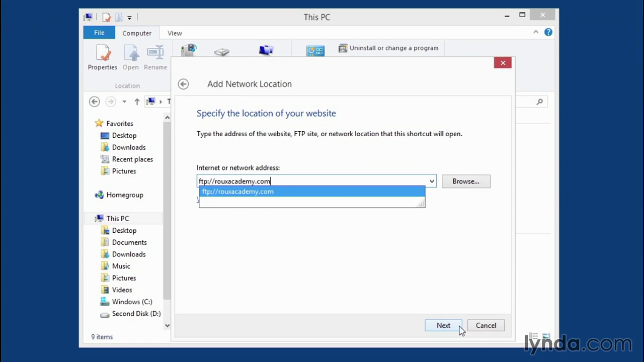Switch to the View ribbon tab
This screenshot has width=644, height=362.
pos(175,33)
